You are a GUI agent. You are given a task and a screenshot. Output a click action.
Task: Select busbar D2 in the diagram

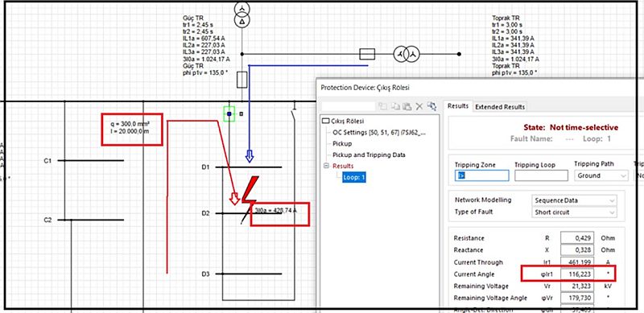pyautogui.click(x=249, y=213)
